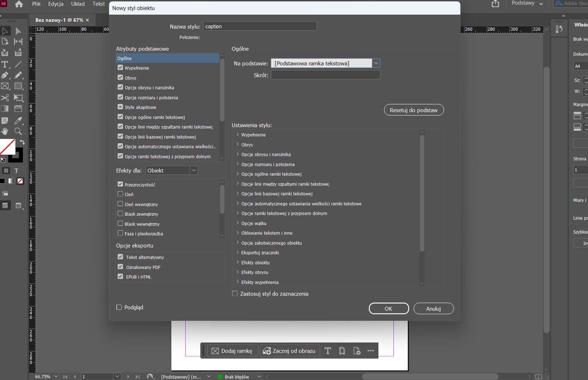The image size is (588, 380).
Task: Click the Nazwa stylu input field
Action: [x=260, y=26]
